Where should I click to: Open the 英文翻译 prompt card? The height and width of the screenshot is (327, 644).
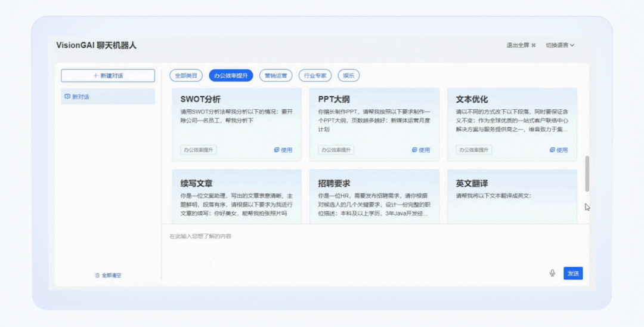point(512,197)
